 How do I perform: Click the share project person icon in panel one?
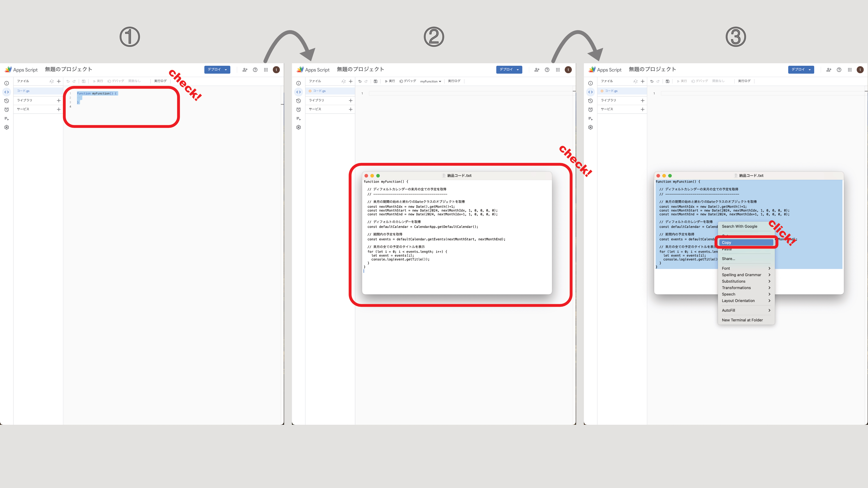click(245, 70)
